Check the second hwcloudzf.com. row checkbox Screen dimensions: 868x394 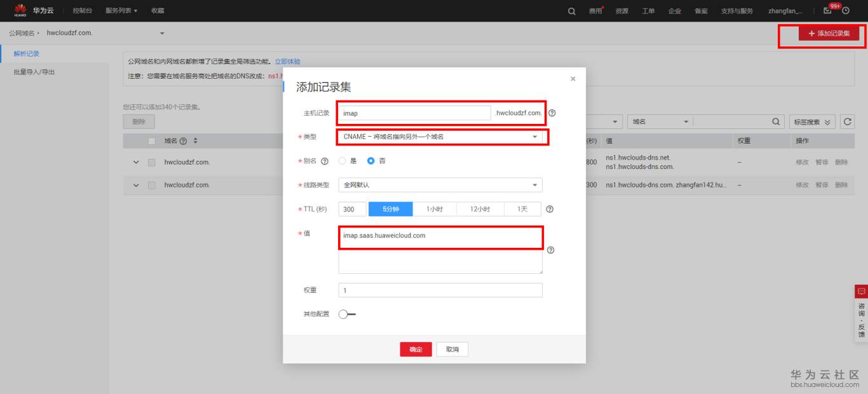click(x=151, y=186)
